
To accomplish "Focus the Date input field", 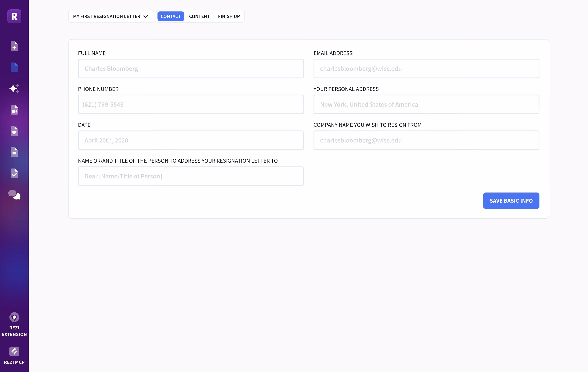I will point(191,140).
